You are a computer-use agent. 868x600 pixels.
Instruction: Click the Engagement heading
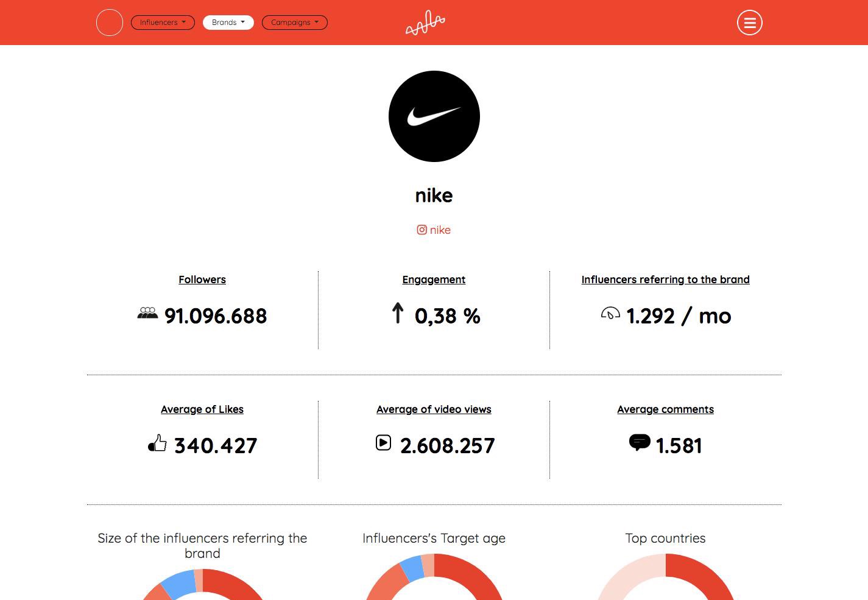[x=434, y=280]
